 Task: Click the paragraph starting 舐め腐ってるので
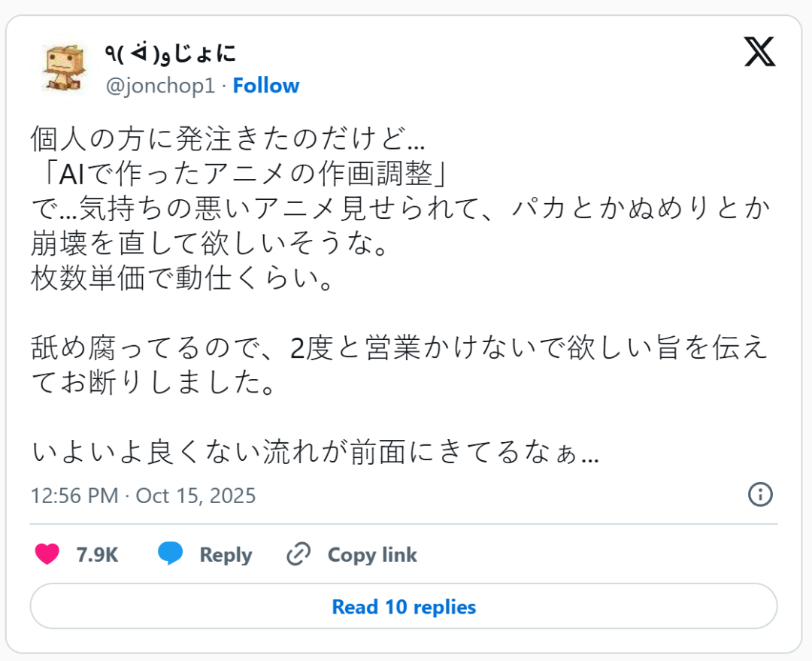(398, 365)
